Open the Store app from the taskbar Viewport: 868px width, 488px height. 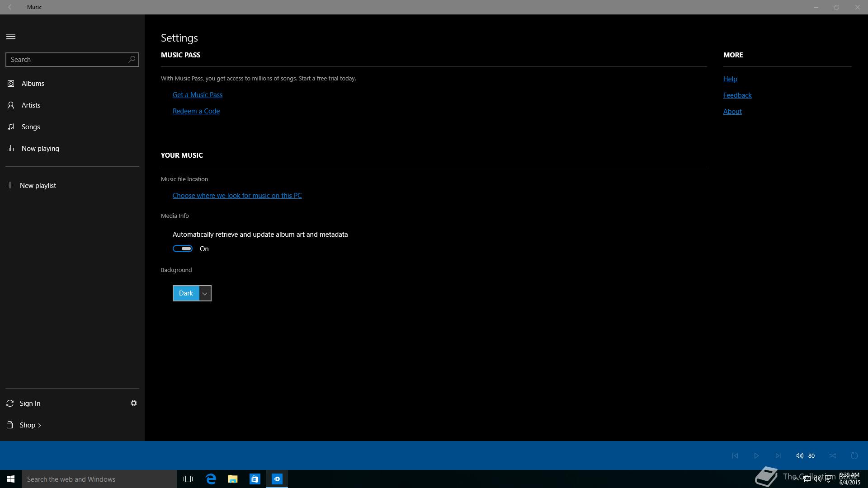point(255,479)
